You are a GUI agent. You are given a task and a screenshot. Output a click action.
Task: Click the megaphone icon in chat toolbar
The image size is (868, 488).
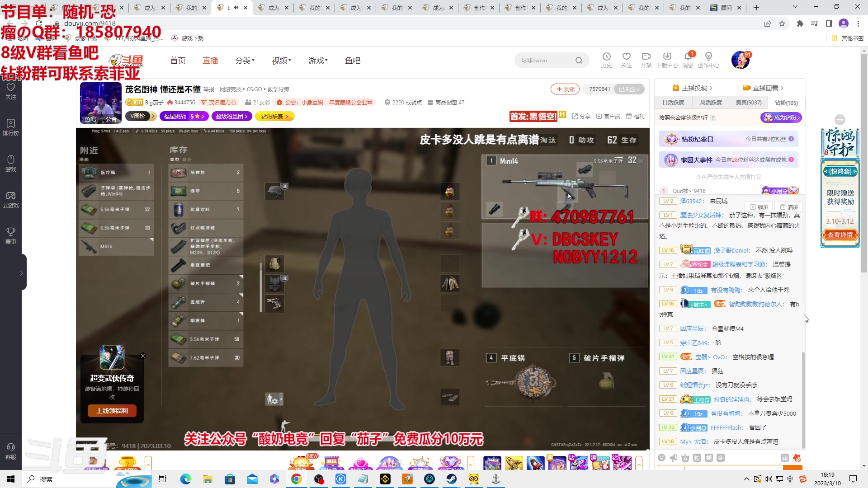click(674, 458)
